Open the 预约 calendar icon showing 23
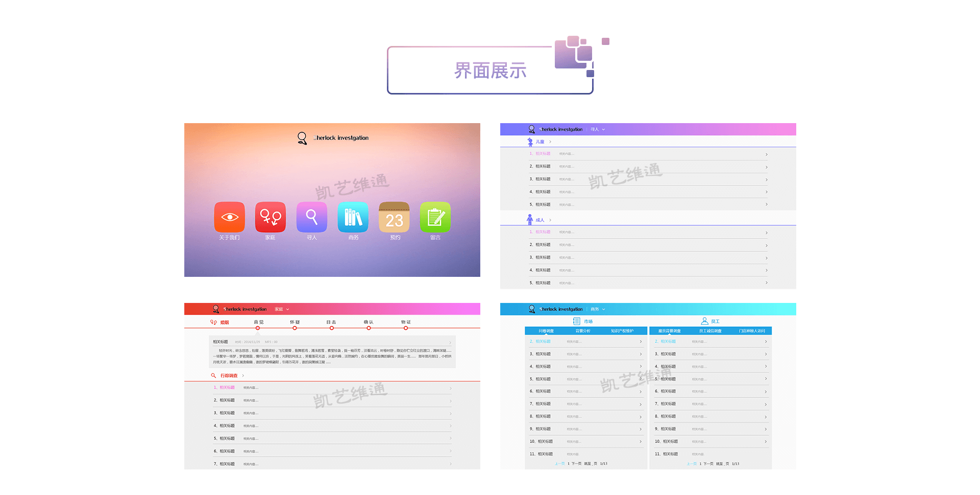This screenshot has width=980, height=495. click(x=394, y=217)
